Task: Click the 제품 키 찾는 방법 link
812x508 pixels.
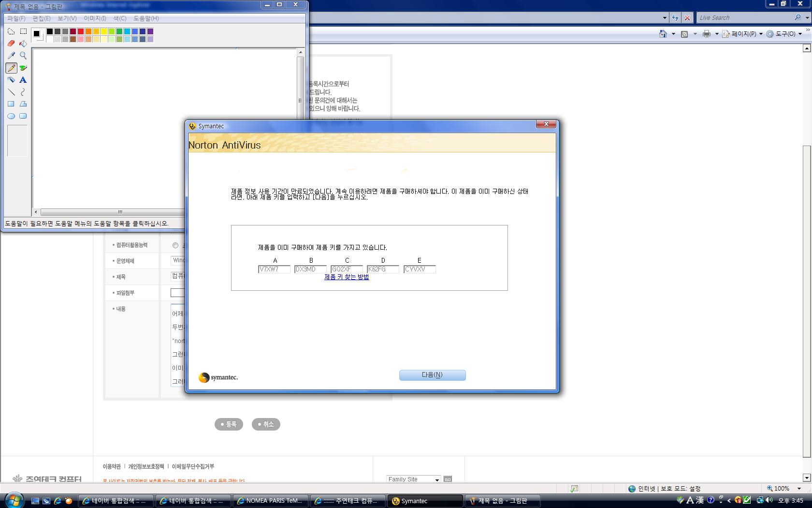Action: click(347, 277)
